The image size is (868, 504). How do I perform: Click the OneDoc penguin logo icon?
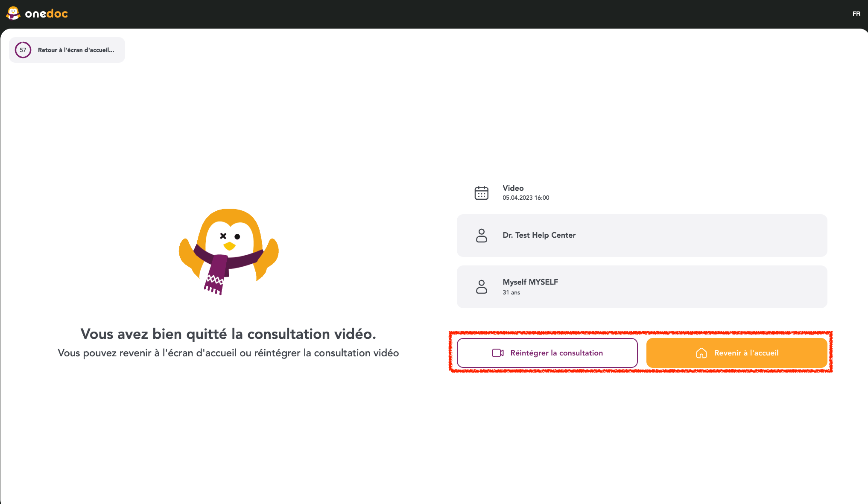click(x=13, y=13)
